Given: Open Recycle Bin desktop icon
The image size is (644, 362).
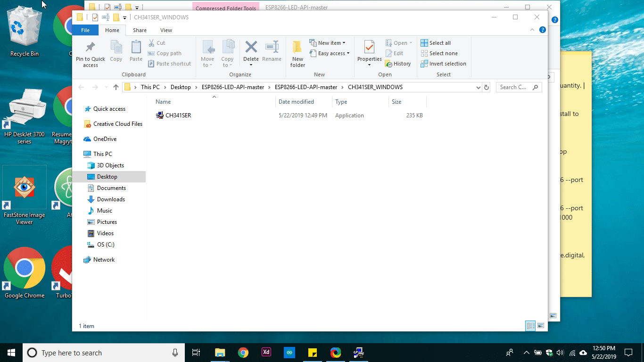Looking at the screenshot, I should click(25, 32).
